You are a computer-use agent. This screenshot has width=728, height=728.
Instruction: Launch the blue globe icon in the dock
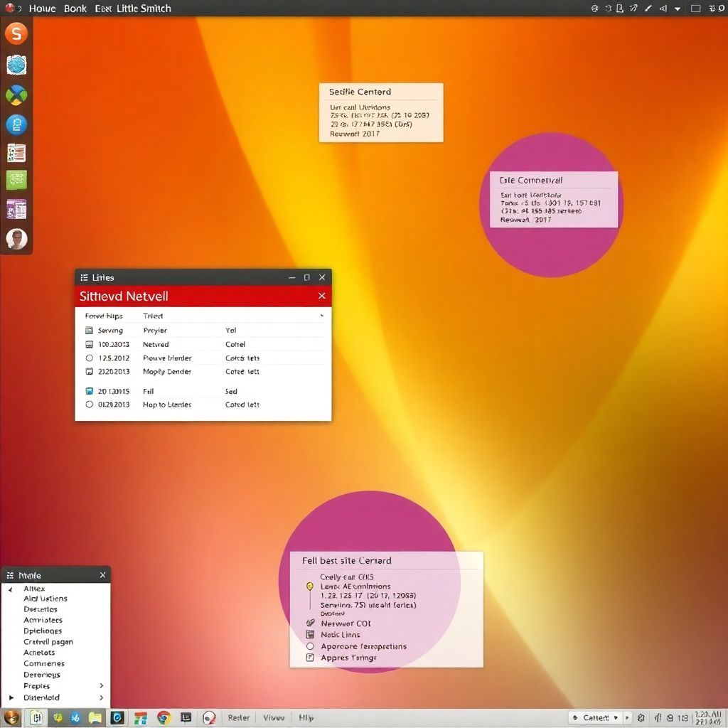[x=16, y=65]
